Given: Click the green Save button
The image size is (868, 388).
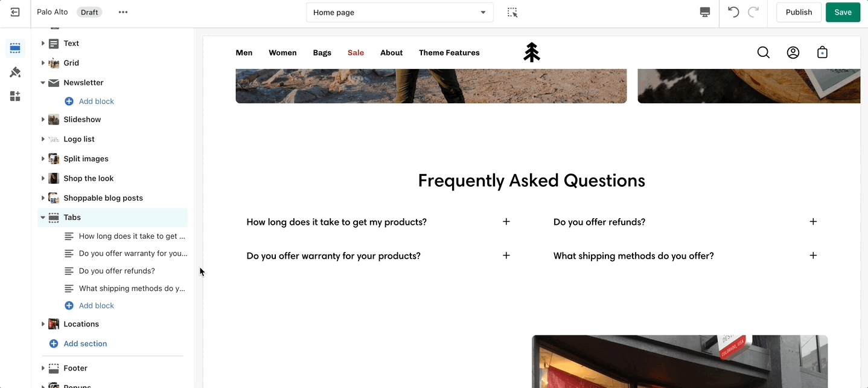Looking at the screenshot, I should (843, 12).
